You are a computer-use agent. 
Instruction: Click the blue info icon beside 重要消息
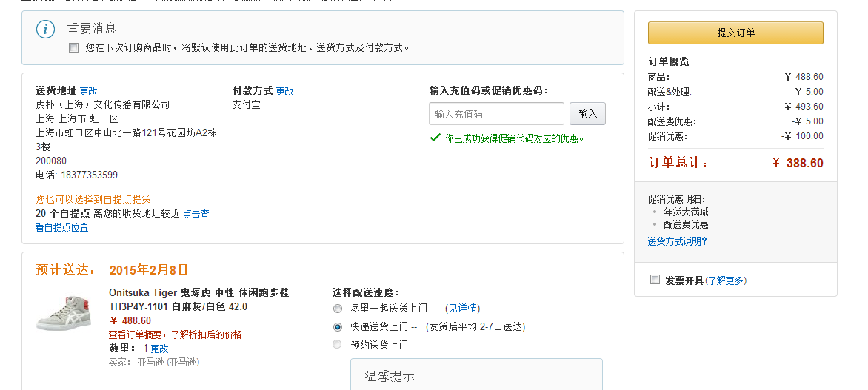[45, 30]
